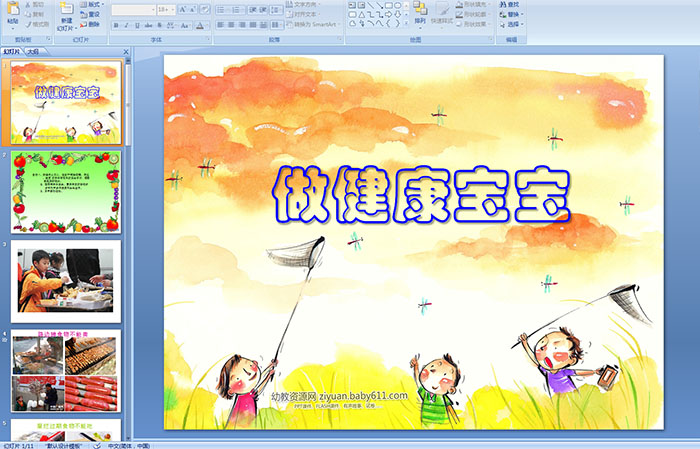Viewport: 700px width, 449px height.
Task: Select the Format Painter (格式刷) brush
Action: pos(28,24)
